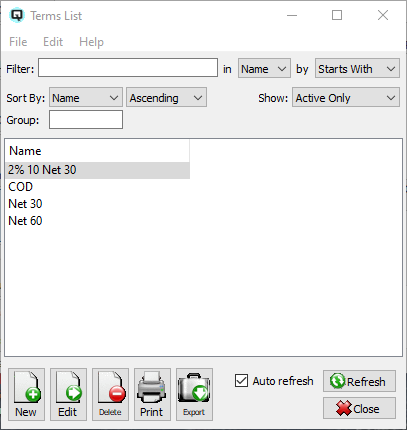Screen dimensions: 407x430
Task: Open the Help menu
Action: (x=91, y=42)
